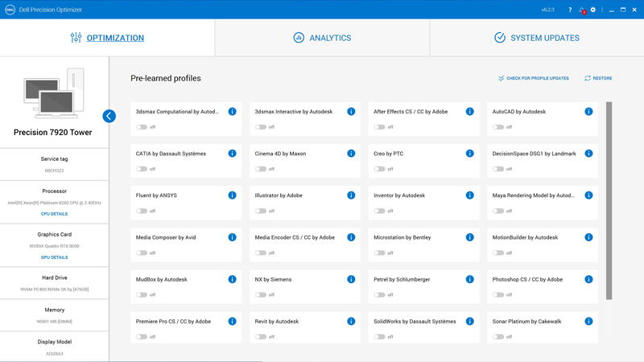This screenshot has width=644, height=362.
Task: Show info for AutoCAD by Autodesk
Action: pyautogui.click(x=588, y=112)
